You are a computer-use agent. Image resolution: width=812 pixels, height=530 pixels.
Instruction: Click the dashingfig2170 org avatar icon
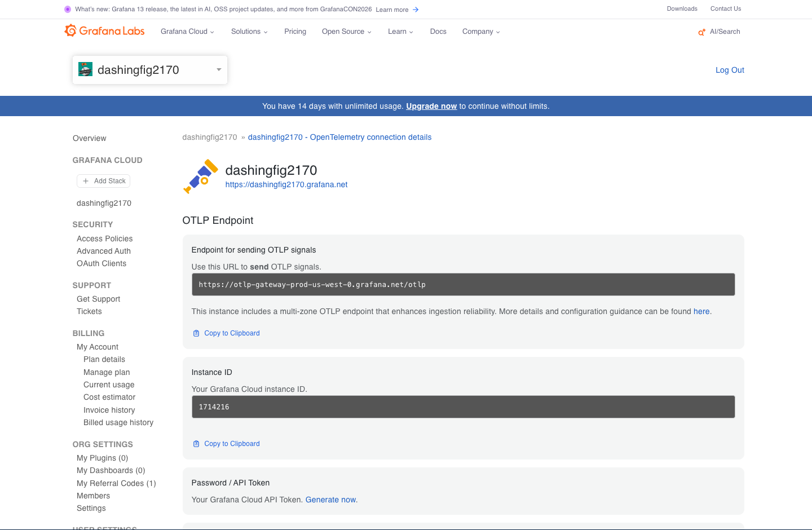[x=85, y=69]
